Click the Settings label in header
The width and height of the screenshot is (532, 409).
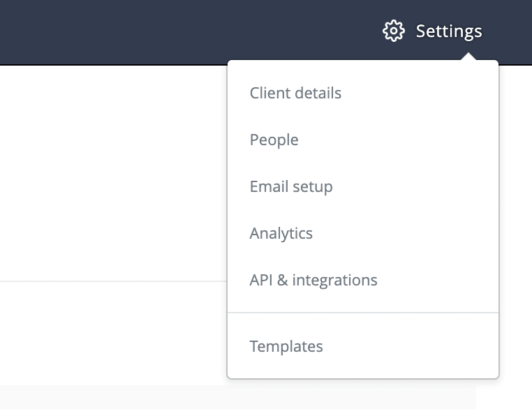coord(448,31)
